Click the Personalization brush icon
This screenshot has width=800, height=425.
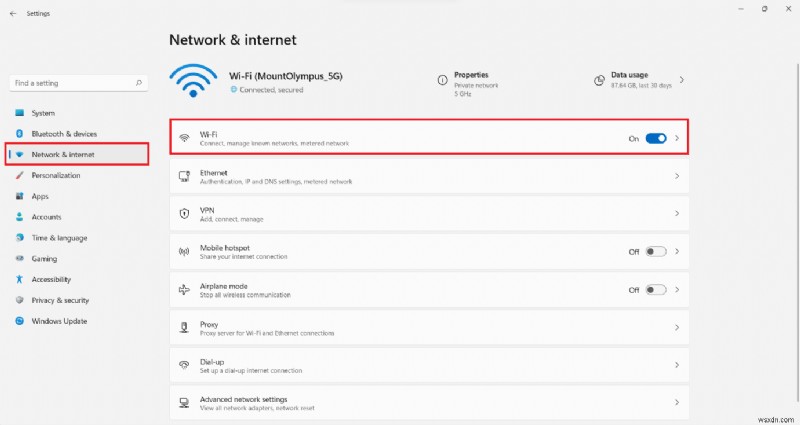coord(19,175)
